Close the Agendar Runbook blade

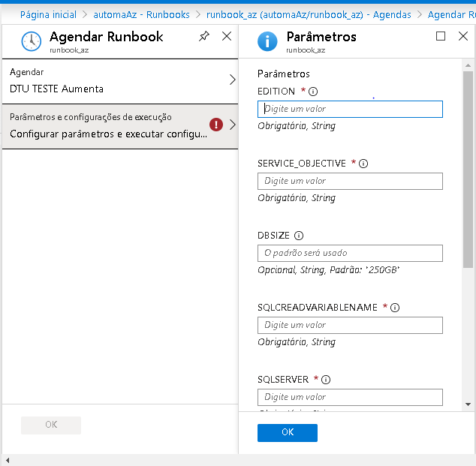[x=227, y=36]
